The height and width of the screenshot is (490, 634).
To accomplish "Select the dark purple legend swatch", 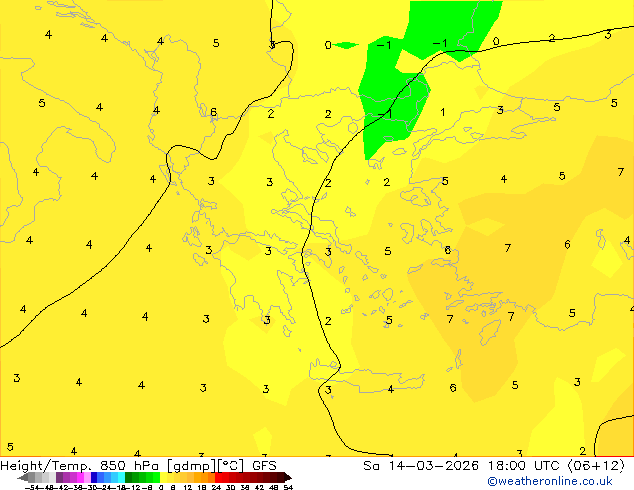I will 59,477.
